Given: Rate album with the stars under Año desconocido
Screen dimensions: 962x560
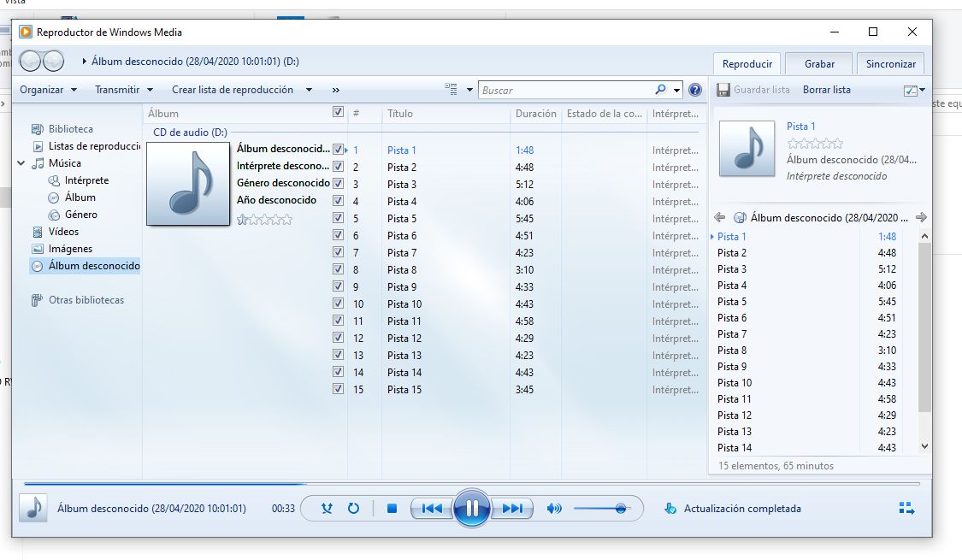Looking at the screenshot, I should (264, 220).
